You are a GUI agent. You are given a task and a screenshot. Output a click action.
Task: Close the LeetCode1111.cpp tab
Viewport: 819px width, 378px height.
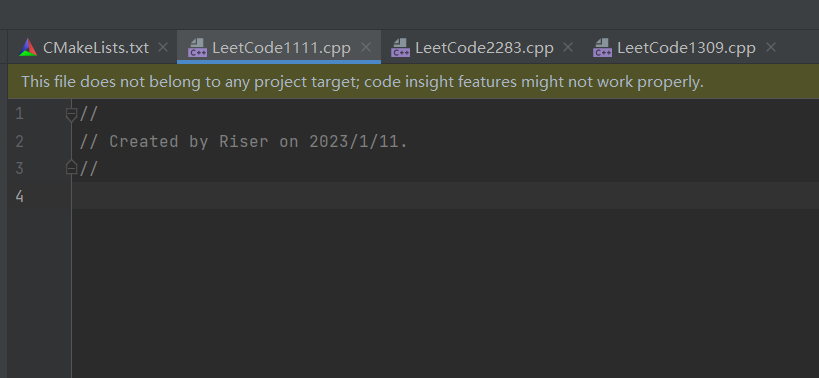[366, 48]
